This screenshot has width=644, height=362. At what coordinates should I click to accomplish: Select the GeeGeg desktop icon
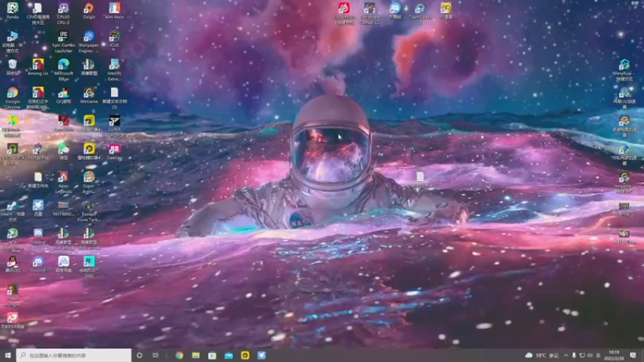[x=114, y=151]
